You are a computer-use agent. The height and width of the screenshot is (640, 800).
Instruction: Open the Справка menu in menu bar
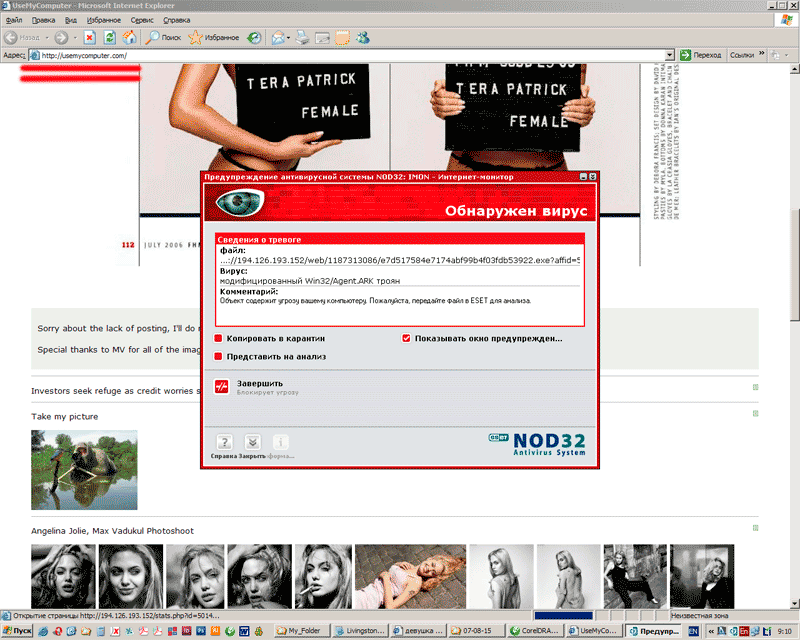point(177,20)
